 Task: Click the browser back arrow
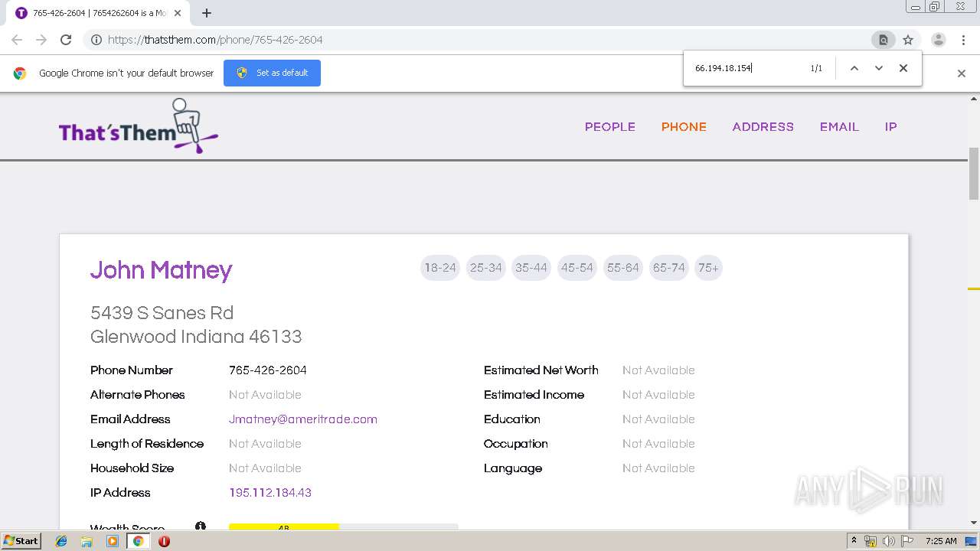tap(17, 40)
